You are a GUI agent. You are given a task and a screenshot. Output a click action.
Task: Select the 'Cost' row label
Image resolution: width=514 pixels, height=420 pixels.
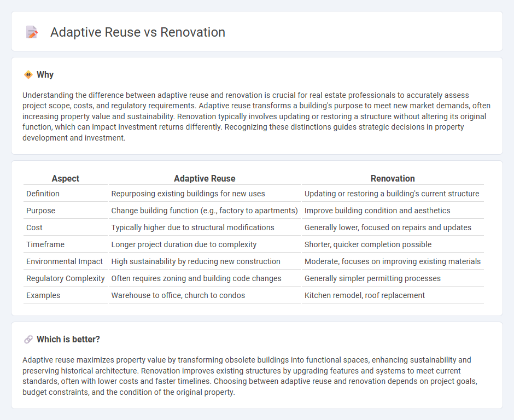pos(34,227)
